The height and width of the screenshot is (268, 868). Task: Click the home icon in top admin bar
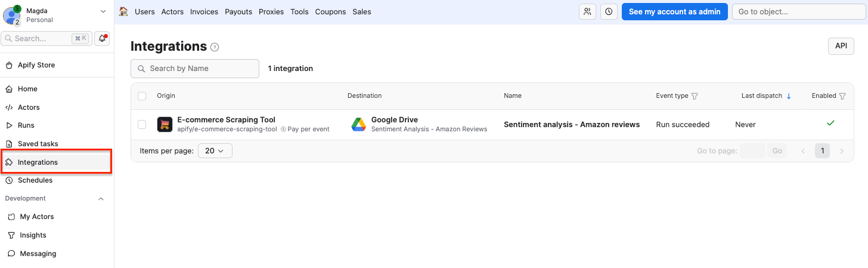(x=123, y=11)
